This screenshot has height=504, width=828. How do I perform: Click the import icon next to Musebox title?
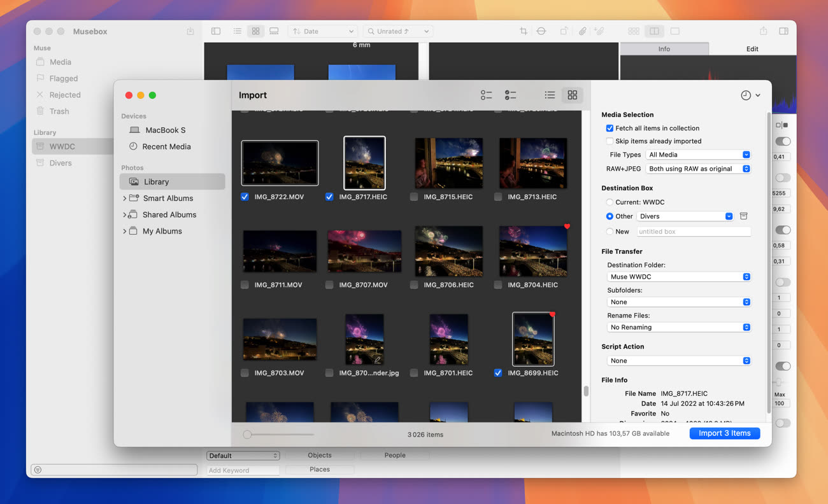[190, 31]
